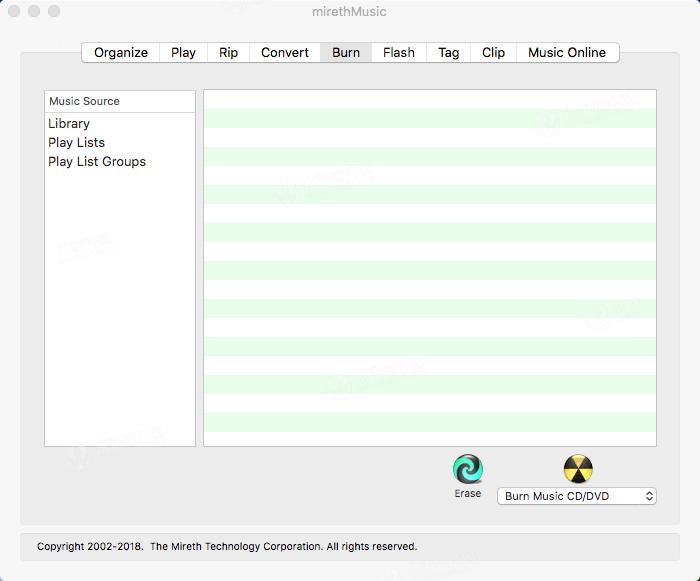Minimize the mirethMusic window
The width and height of the screenshot is (700, 581).
pos(34,11)
